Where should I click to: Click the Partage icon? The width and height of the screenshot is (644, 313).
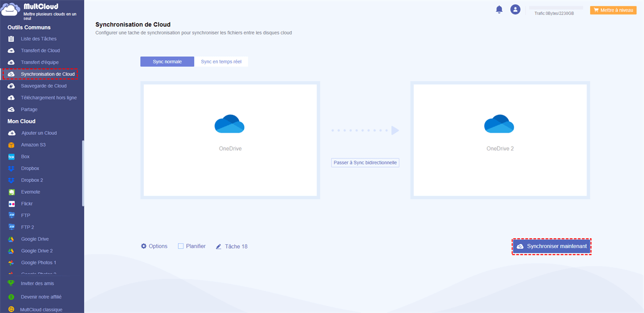pos(11,110)
